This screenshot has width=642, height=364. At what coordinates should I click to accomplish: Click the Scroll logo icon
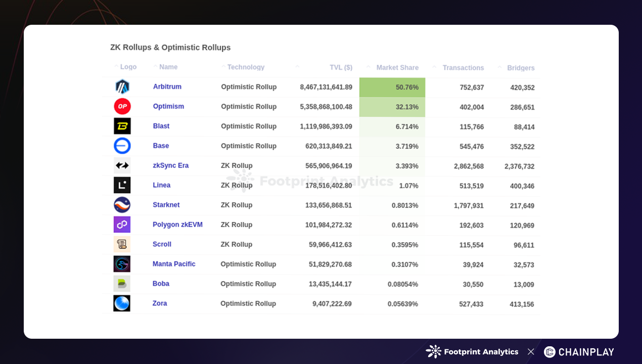122,244
